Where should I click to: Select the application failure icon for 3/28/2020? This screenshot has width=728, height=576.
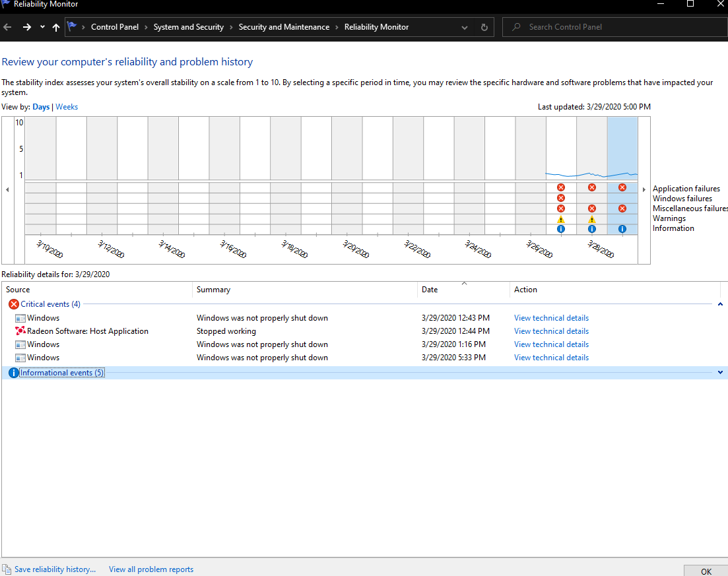pyautogui.click(x=592, y=187)
